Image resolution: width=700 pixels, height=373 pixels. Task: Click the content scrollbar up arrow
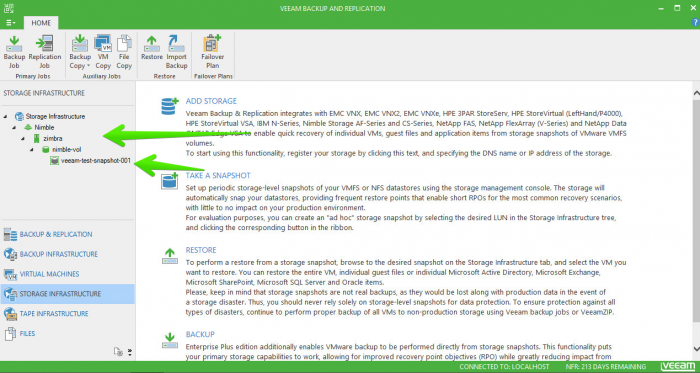pos(696,93)
